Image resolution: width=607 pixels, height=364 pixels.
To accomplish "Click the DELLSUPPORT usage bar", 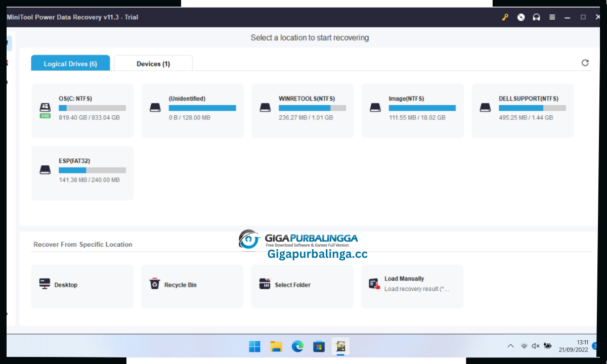I will pos(532,108).
